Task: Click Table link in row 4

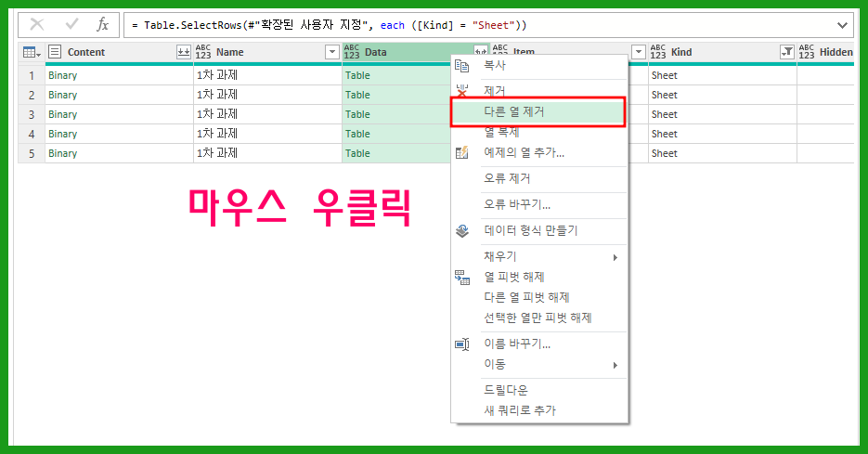Action: click(357, 134)
